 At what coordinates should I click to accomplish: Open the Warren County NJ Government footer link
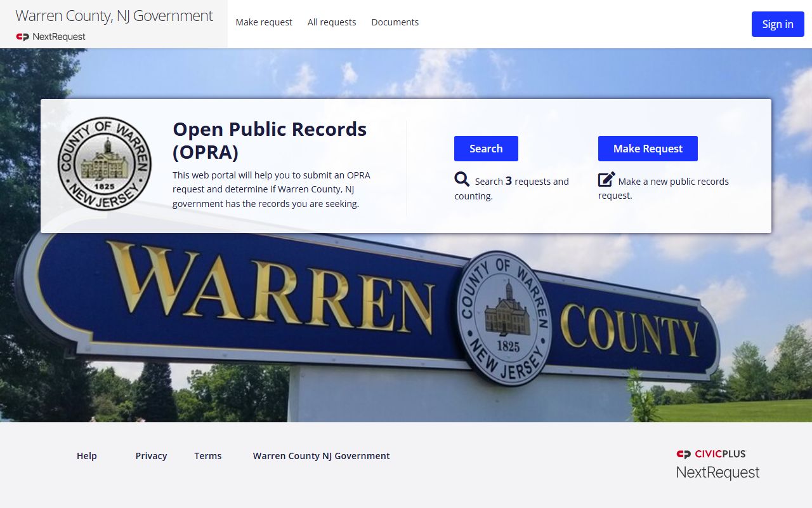[x=322, y=456]
